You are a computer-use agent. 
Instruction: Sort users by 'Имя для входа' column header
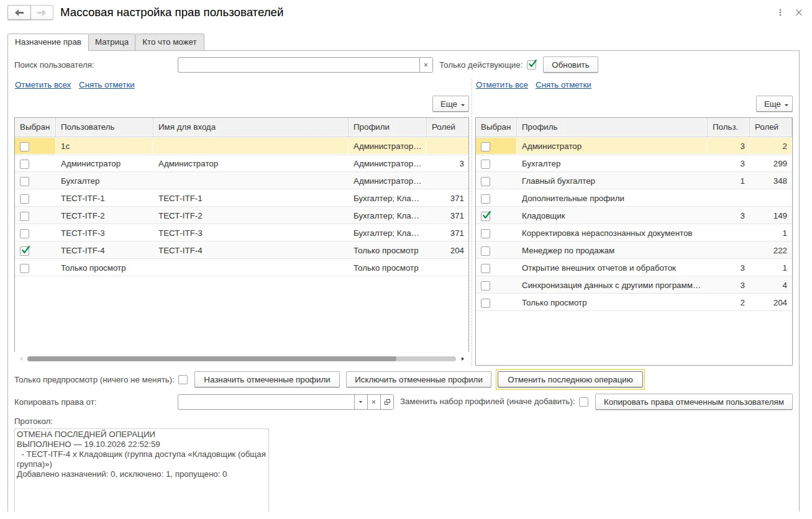pyautogui.click(x=251, y=127)
